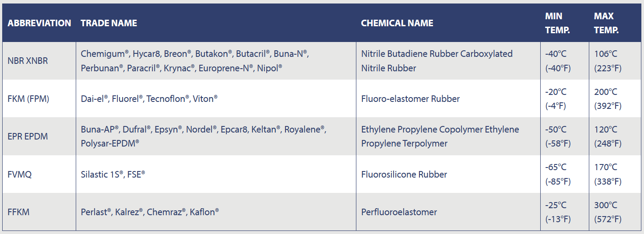Click the MIN TEMP. column header
This screenshot has height=234, width=644.
pos(557,23)
